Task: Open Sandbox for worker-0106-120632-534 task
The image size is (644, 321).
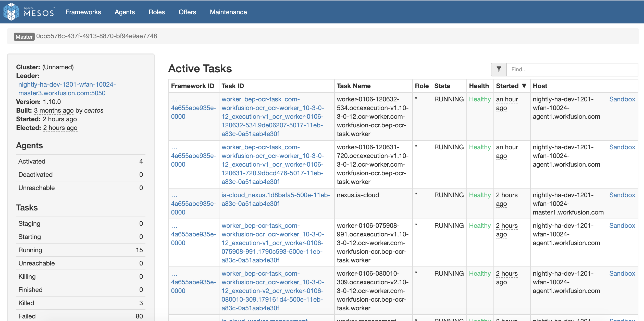Action: (622, 99)
